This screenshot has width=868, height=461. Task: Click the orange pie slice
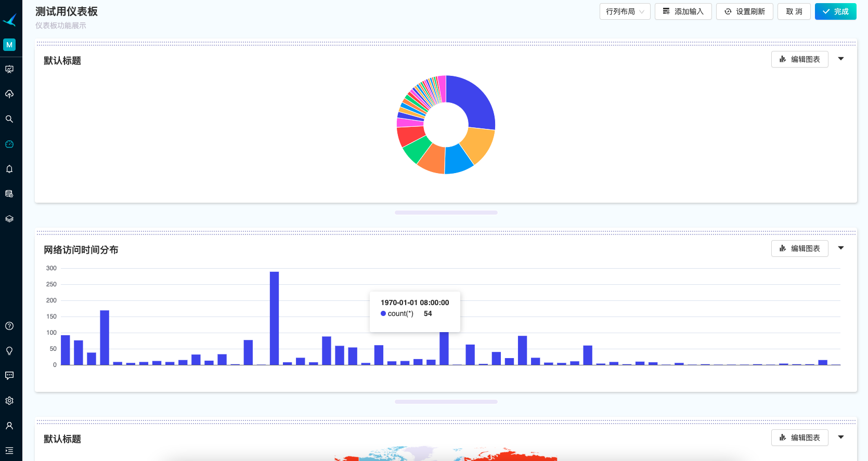(x=433, y=160)
